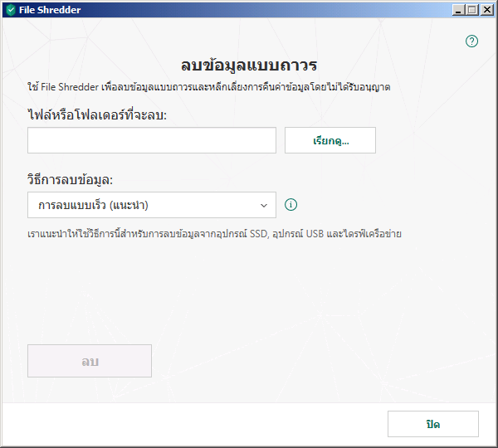The width and height of the screenshot is (498, 448).
Task: Click the File Shredder description sentence
Action: pos(209,87)
